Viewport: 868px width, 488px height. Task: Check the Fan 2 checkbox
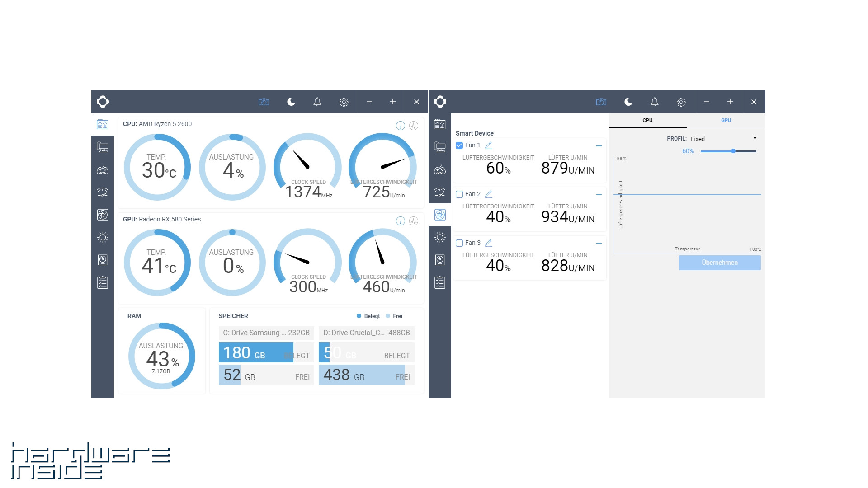(x=459, y=194)
